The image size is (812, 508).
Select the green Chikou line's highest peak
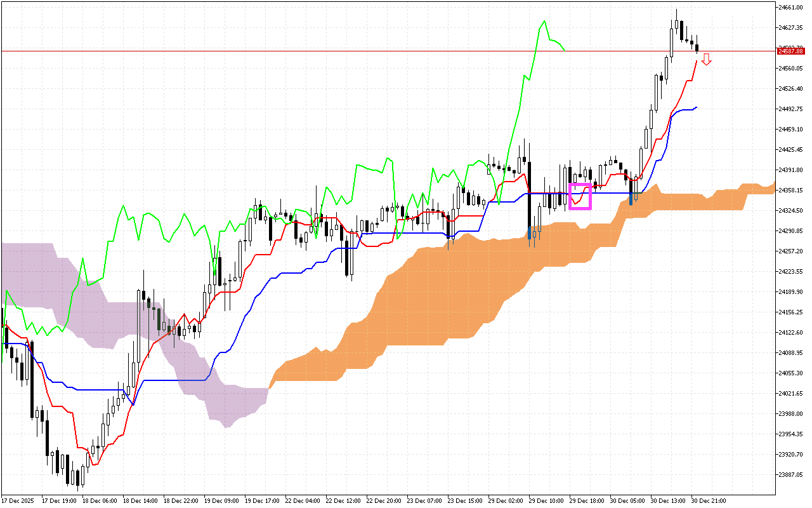[544, 21]
